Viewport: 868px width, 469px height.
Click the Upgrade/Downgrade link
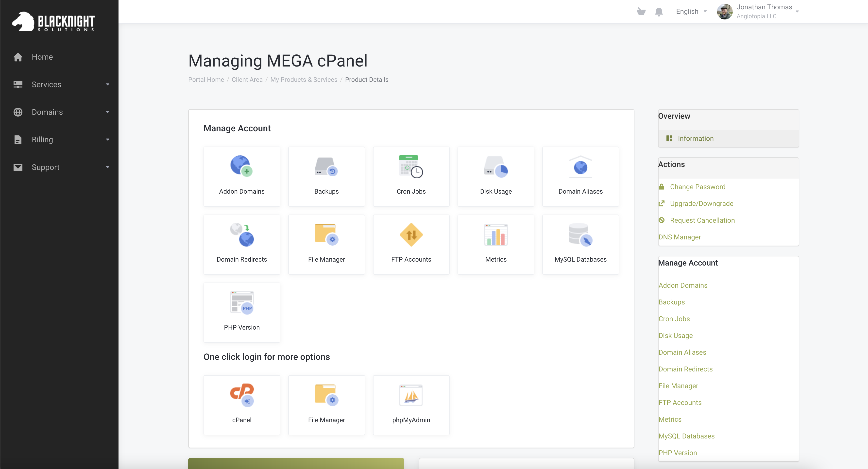tap(701, 203)
